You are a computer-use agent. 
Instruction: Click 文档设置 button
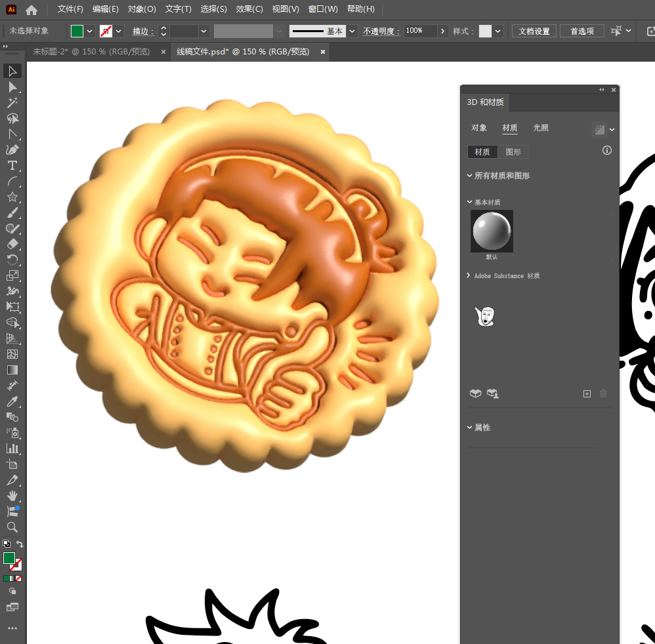[534, 31]
